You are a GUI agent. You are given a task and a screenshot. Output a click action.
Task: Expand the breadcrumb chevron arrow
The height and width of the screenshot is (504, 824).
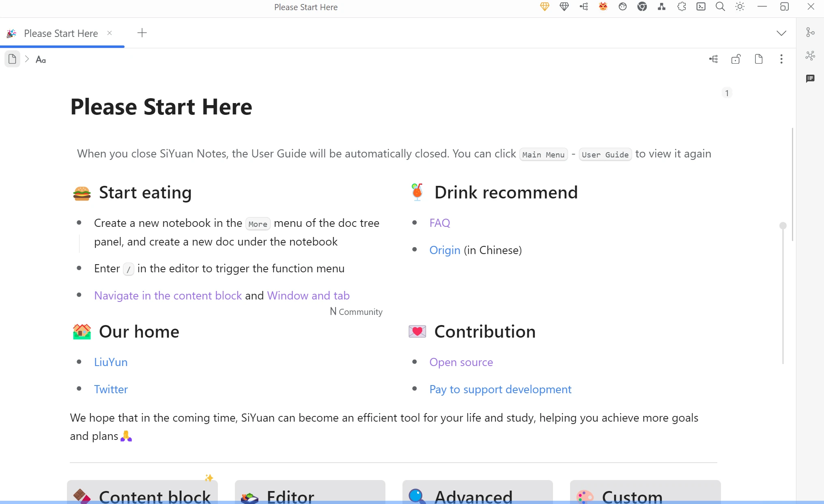(x=27, y=59)
